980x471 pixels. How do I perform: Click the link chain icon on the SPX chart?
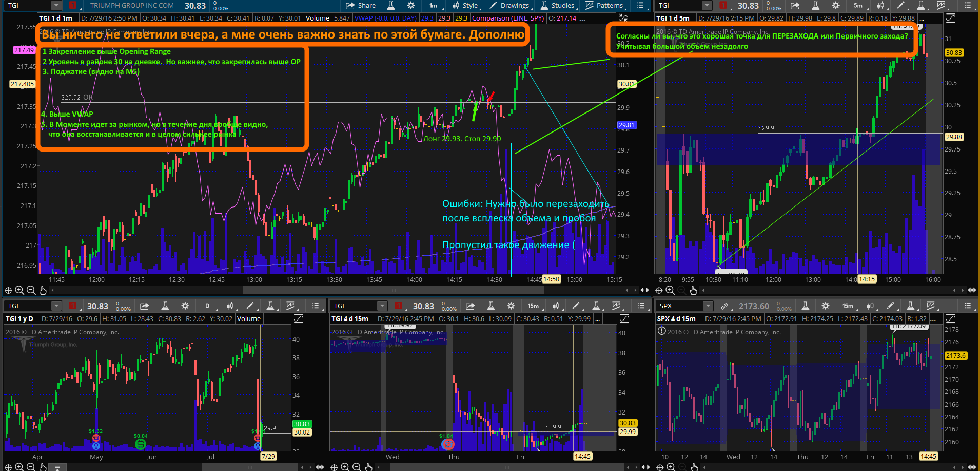724,306
